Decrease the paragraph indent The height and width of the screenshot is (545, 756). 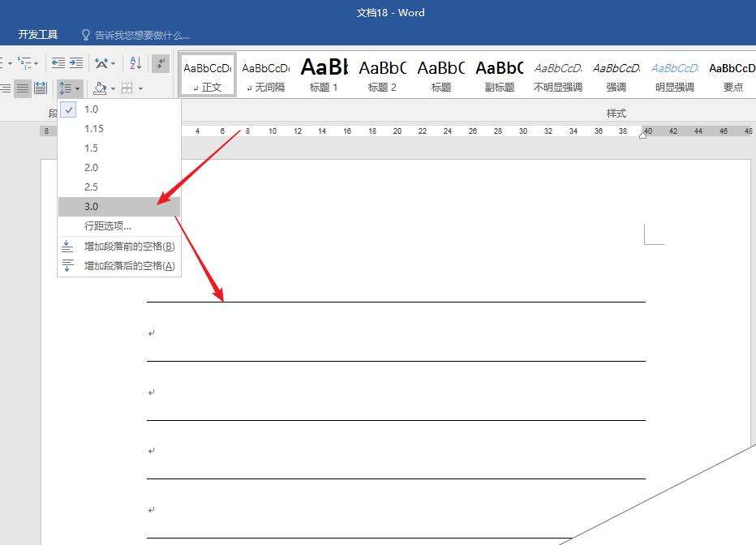(58, 63)
